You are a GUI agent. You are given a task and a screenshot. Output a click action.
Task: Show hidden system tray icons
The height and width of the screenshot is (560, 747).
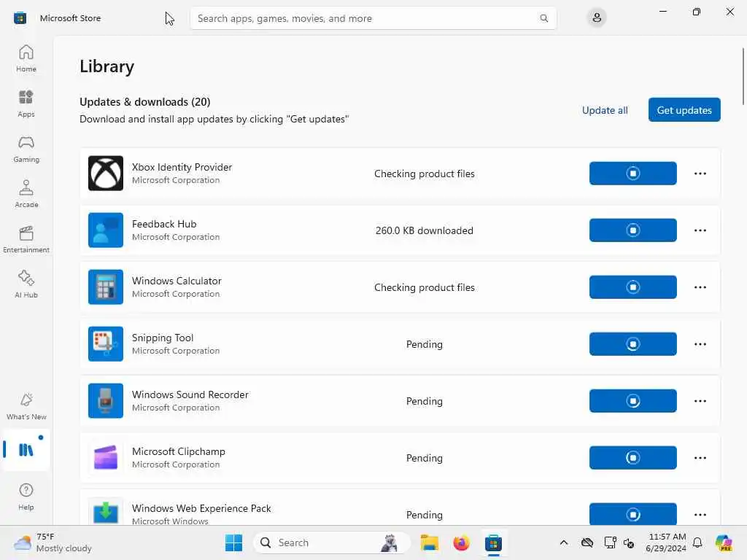pyautogui.click(x=564, y=542)
